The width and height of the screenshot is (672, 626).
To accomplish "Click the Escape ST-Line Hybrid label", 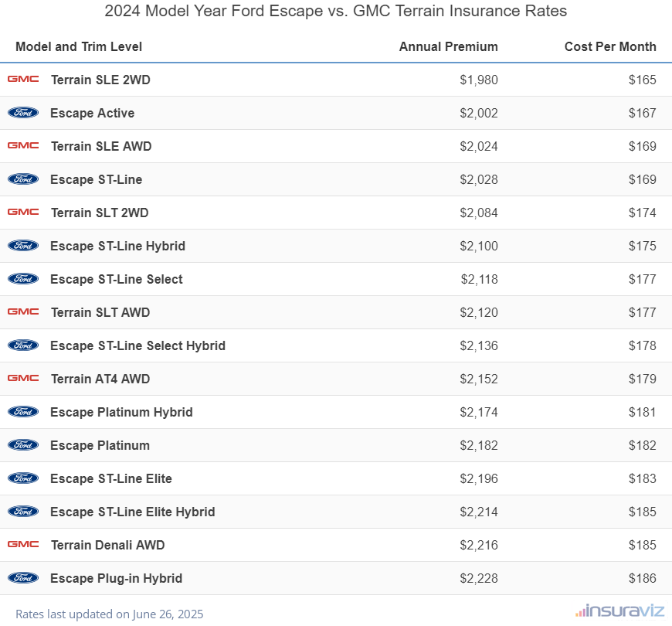I will point(118,246).
